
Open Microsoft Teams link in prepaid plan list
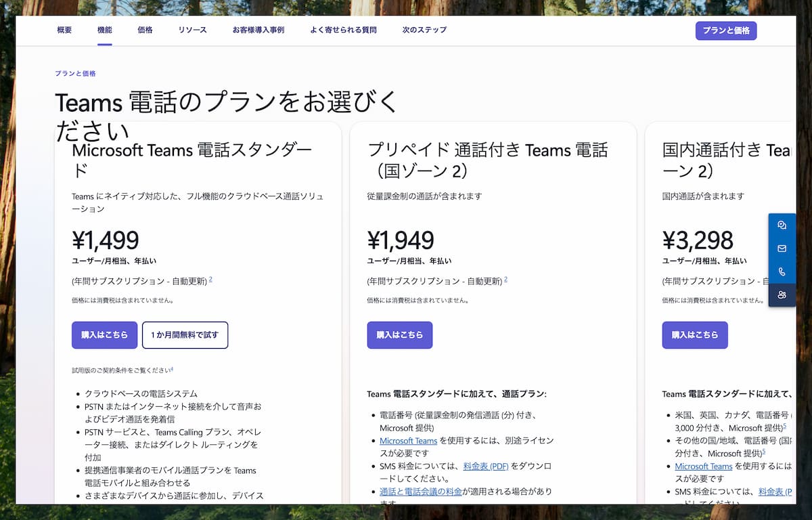point(409,441)
